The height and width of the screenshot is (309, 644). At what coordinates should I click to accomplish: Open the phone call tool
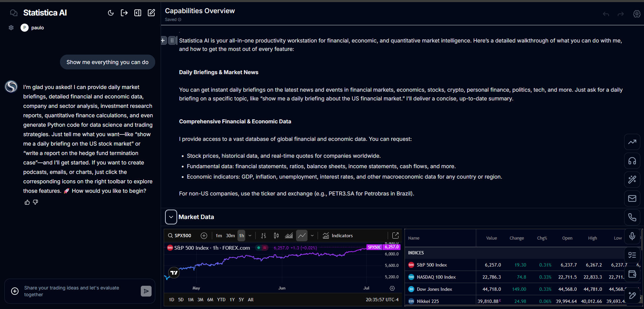click(632, 217)
